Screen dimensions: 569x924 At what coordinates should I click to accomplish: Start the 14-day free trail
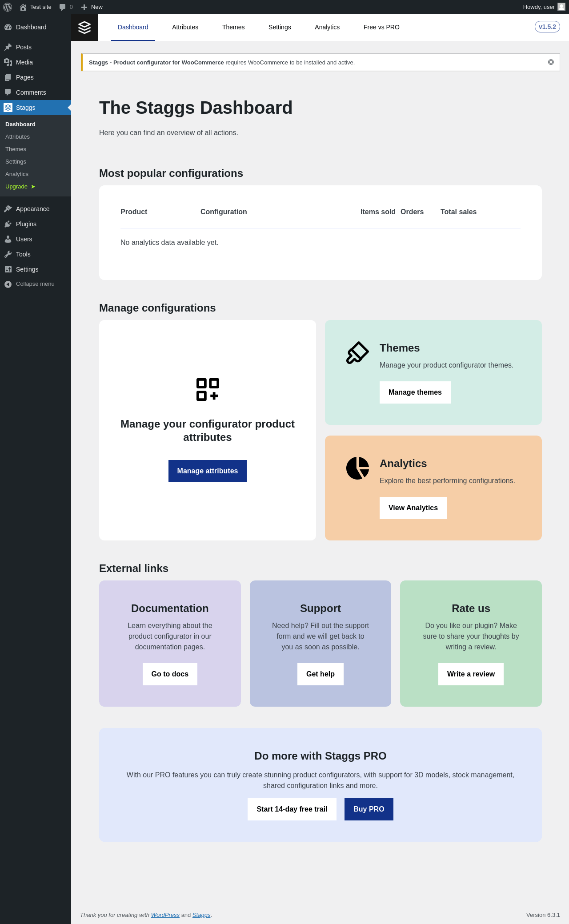coord(292,809)
